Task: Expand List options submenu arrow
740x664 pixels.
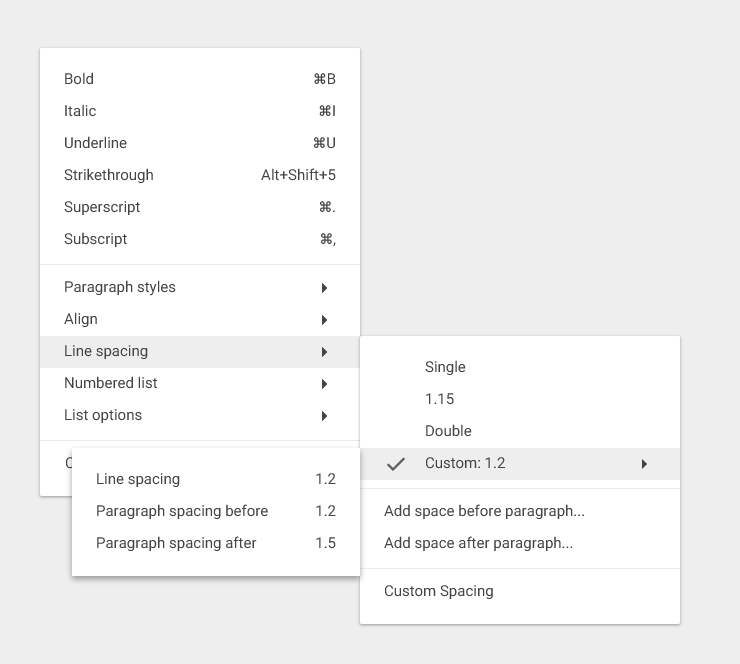Action: tap(324, 416)
